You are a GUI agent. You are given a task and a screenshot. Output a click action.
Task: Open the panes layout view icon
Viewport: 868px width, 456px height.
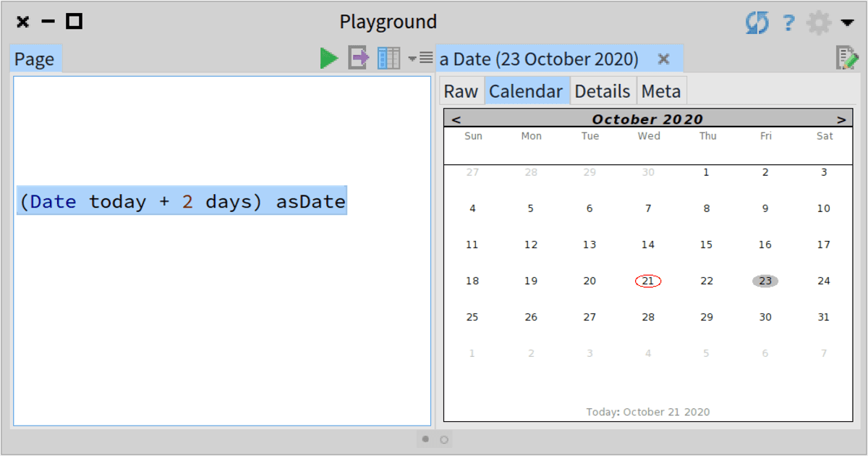pos(388,58)
